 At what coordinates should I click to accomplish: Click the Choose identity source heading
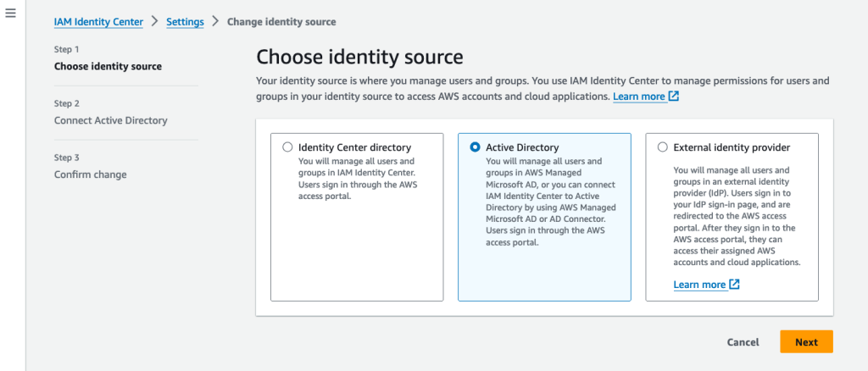click(x=359, y=57)
